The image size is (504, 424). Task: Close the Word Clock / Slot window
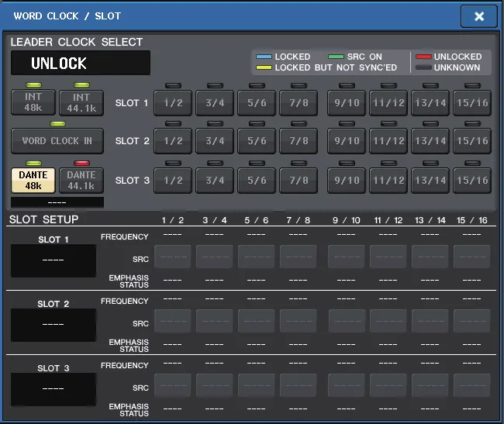(479, 16)
